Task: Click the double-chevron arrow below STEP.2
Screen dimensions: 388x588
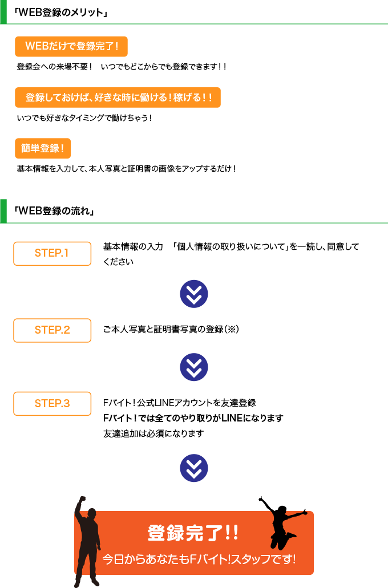Action: point(194,367)
